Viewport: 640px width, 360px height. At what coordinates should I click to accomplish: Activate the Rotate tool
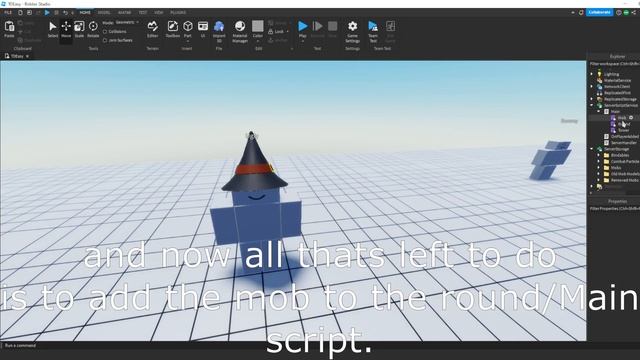[93, 29]
